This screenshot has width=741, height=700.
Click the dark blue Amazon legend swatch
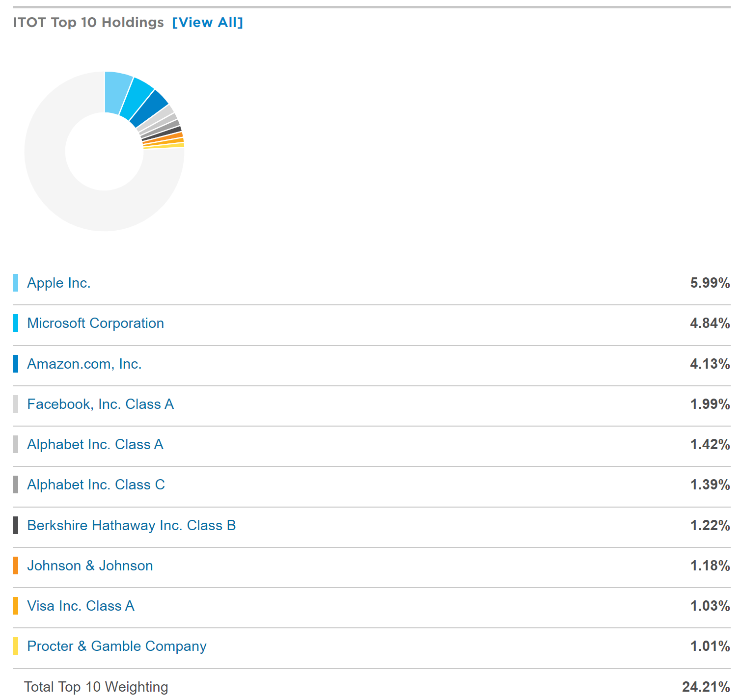(x=16, y=364)
